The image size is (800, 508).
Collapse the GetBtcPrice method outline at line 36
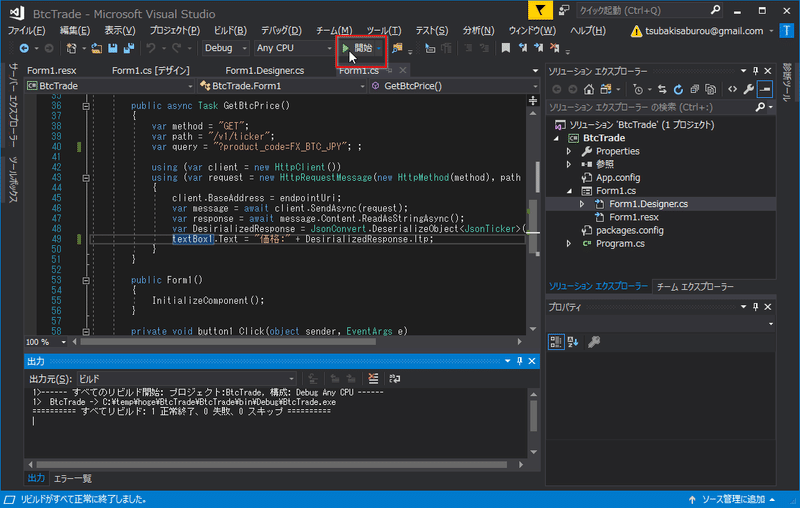(x=86, y=106)
